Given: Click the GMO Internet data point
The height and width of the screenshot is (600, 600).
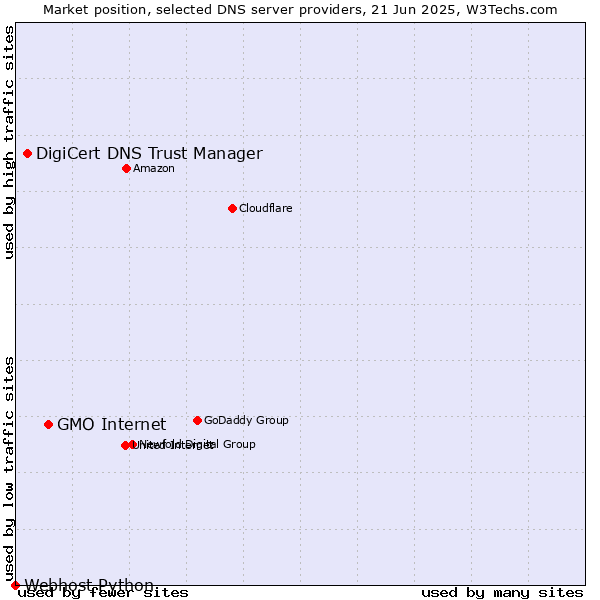Looking at the screenshot, I should tap(48, 424).
